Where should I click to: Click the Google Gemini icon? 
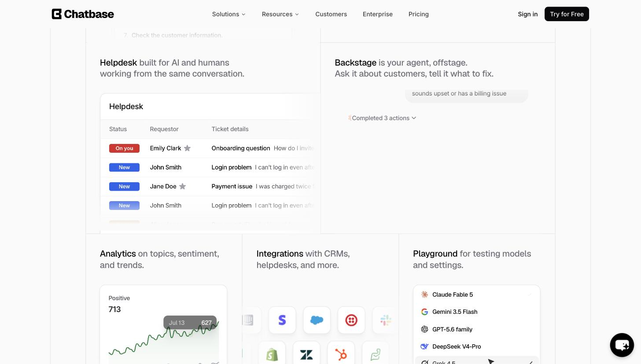pos(424,312)
